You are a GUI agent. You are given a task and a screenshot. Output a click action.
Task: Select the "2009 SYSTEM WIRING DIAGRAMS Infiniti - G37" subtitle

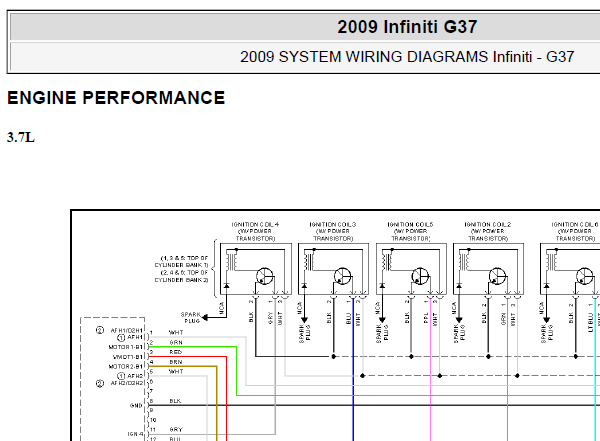coord(407,57)
